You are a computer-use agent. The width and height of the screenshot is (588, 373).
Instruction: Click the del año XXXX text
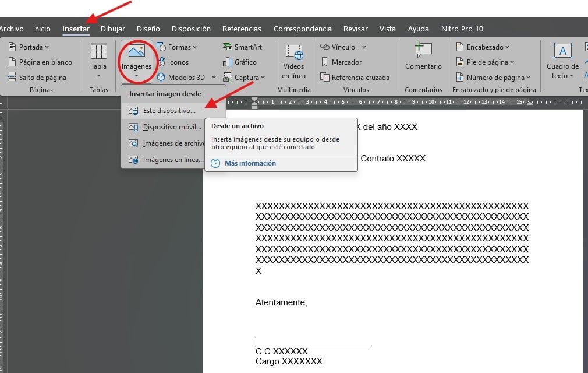tap(390, 127)
